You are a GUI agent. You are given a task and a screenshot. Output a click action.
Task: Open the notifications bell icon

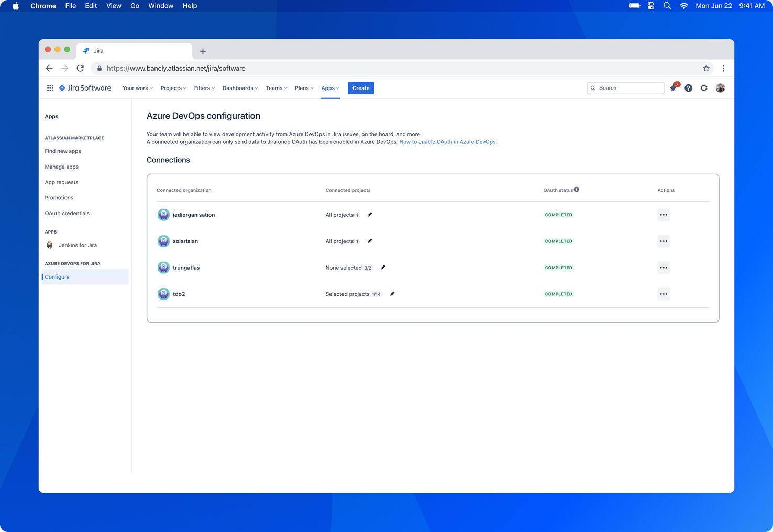pos(673,88)
